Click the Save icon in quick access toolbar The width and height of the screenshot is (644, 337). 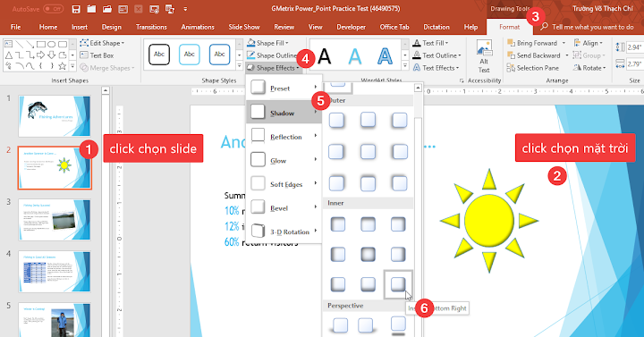[x=76, y=9]
